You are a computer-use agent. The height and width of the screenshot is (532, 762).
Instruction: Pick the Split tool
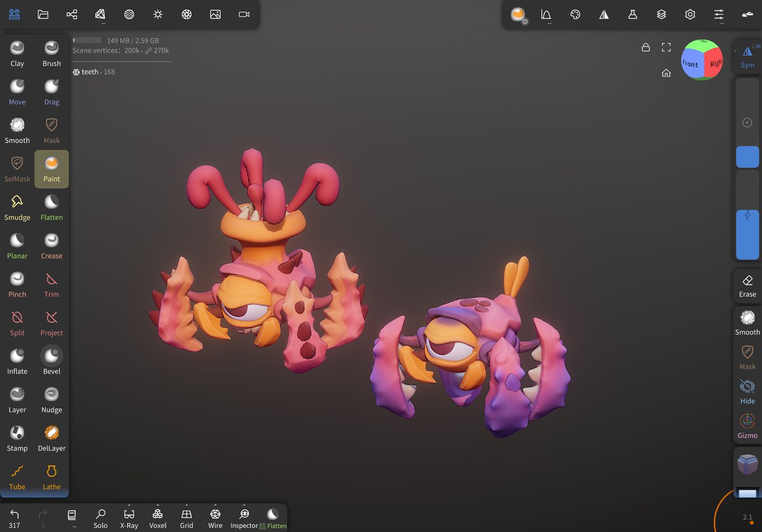pos(17,323)
